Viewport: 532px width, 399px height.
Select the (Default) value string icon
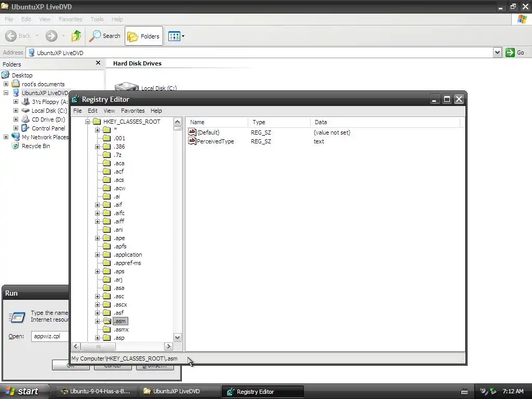coord(192,132)
